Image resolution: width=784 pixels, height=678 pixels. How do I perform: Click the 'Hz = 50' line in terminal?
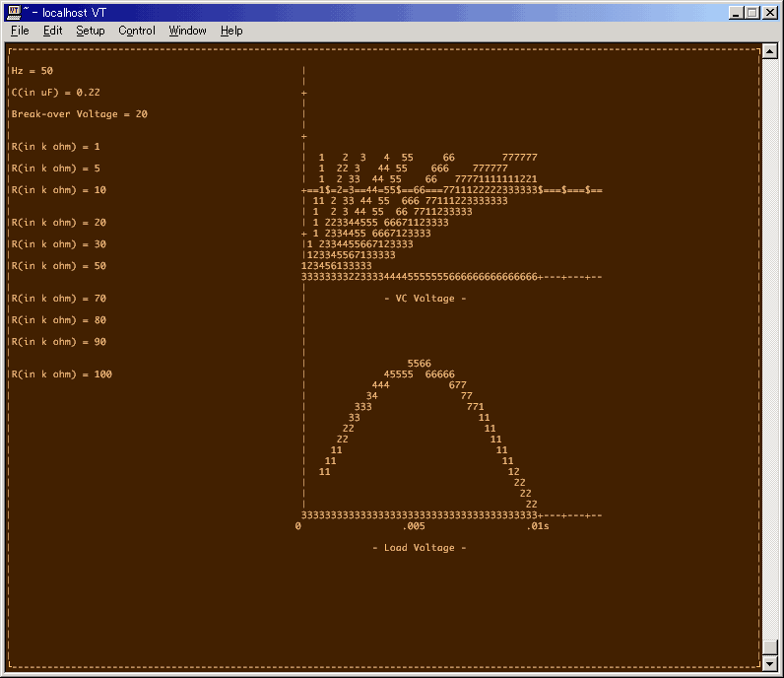click(x=33, y=71)
